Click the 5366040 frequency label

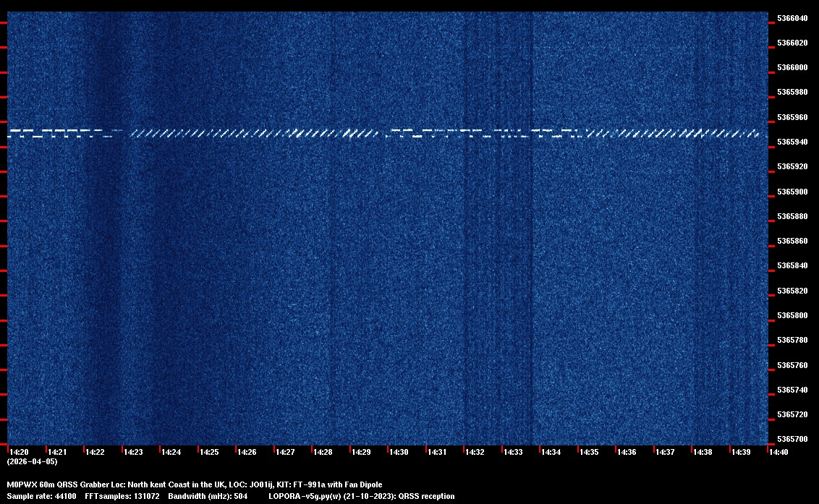coord(792,18)
